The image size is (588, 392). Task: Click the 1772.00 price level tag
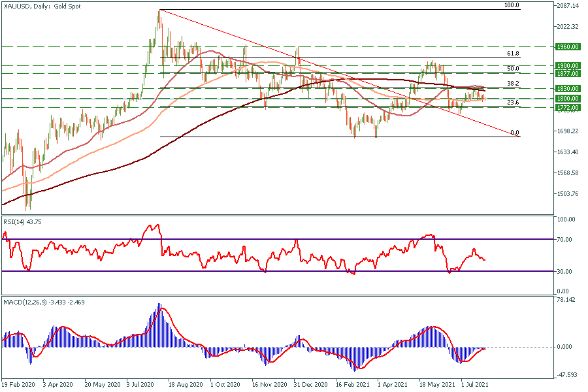[570, 107]
